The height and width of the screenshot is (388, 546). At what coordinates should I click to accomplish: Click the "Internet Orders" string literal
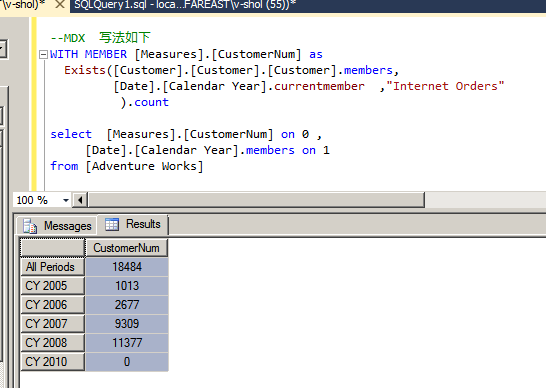click(x=445, y=86)
